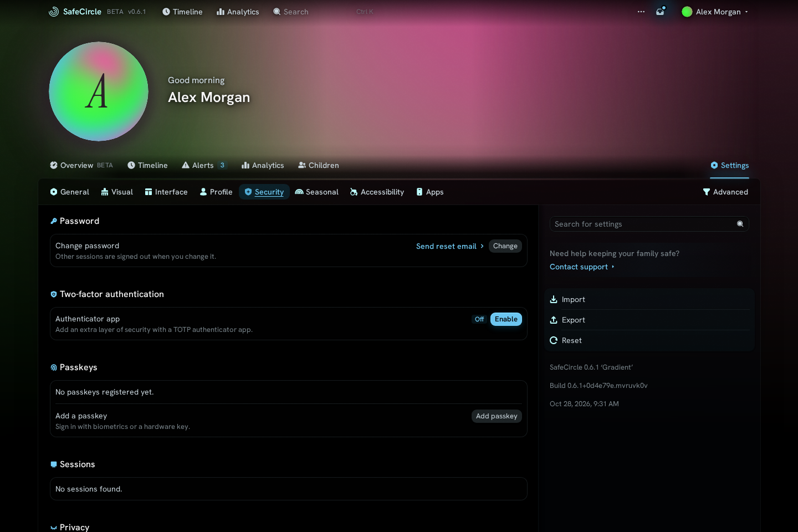Viewport: 798px width, 532px height.
Task: Switch to the Overview BETA tab
Action: click(x=81, y=165)
